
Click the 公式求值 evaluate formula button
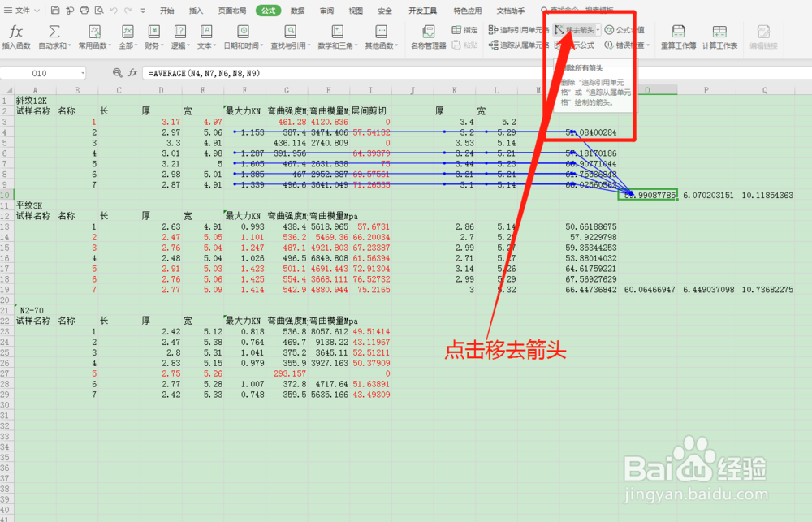pyautogui.click(x=624, y=30)
